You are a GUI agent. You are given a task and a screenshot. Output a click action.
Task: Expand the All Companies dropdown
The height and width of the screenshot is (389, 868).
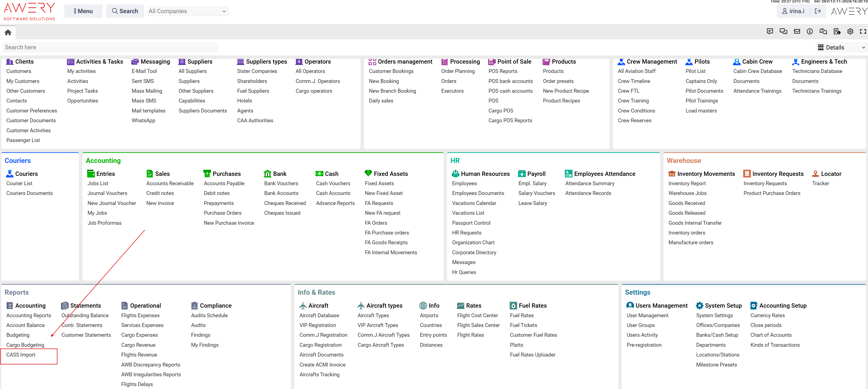pos(188,11)
